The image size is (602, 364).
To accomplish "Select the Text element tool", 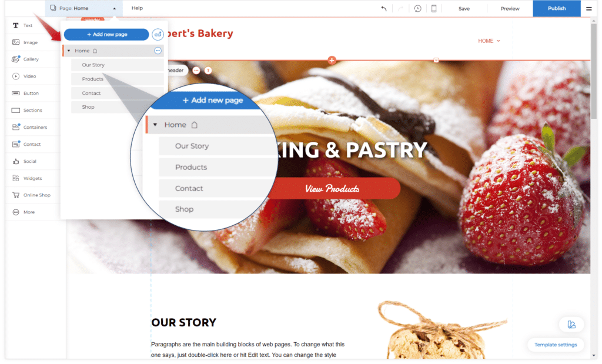I will 22,25.
